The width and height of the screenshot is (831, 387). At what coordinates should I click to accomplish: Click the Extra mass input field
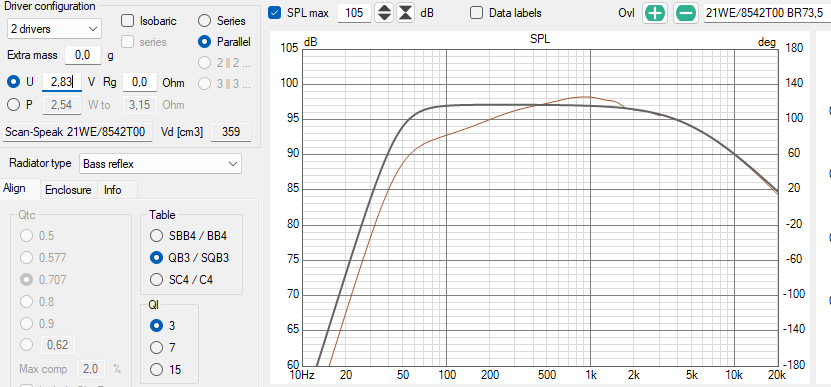(83, 55)
